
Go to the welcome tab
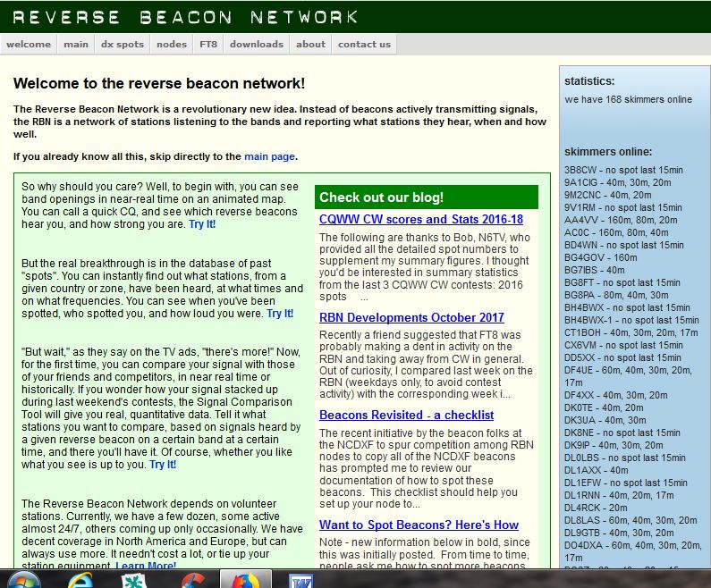(29, 45)
